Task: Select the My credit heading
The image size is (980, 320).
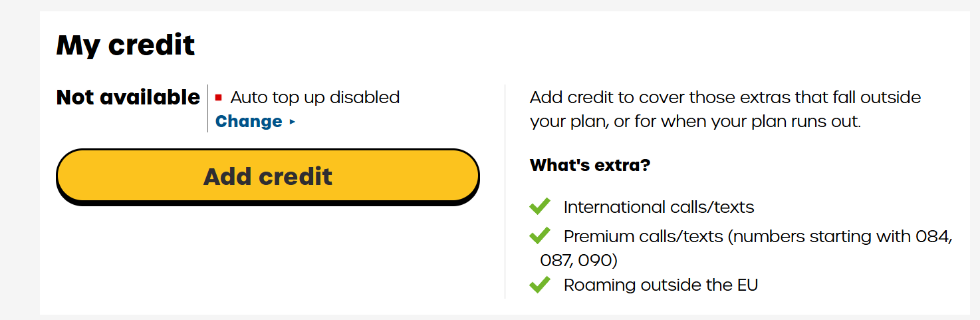Action: tap(126, 45)
